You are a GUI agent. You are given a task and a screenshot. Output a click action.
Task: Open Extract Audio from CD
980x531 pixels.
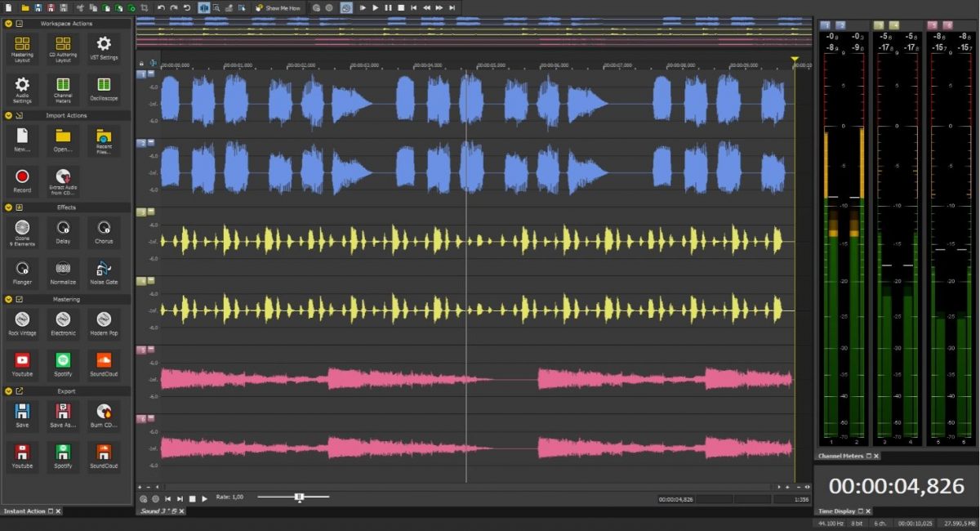(63, 181)
